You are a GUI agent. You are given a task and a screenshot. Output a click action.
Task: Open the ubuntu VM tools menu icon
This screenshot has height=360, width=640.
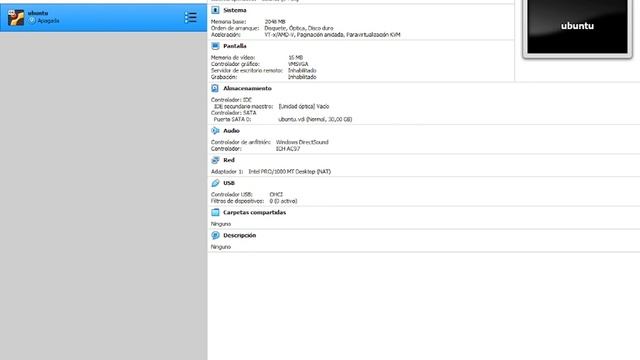click(x=190, y=18)
